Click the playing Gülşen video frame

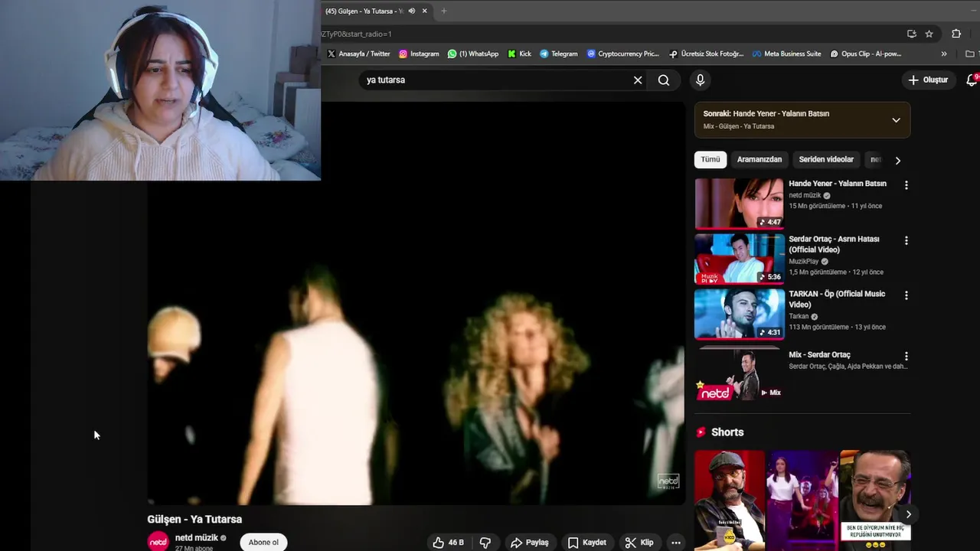pyautogui.click(x=416, y=302)
